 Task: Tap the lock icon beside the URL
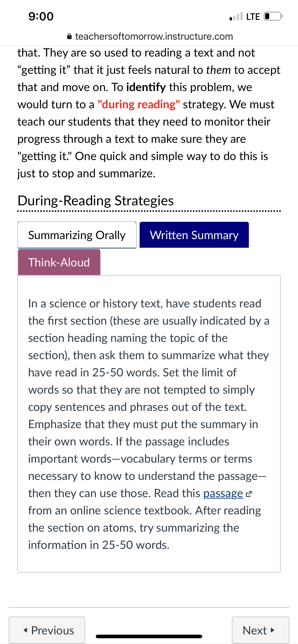pyautogui.click(x=70, y=37)
